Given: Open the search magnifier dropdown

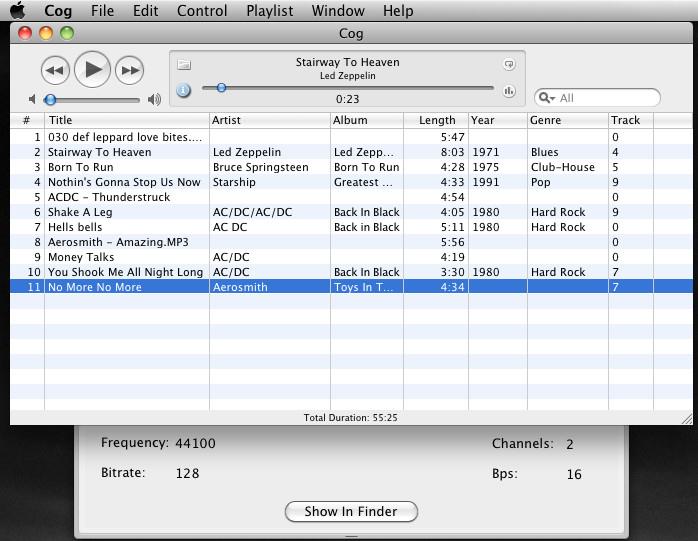Looking at the screenshot, I should click(547, 98).
